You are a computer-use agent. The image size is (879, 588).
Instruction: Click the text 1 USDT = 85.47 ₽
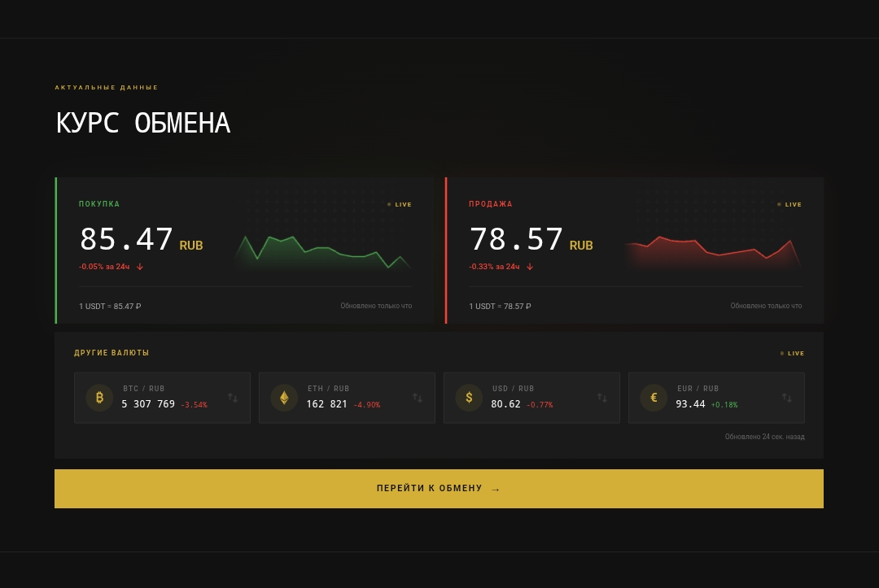110,307
